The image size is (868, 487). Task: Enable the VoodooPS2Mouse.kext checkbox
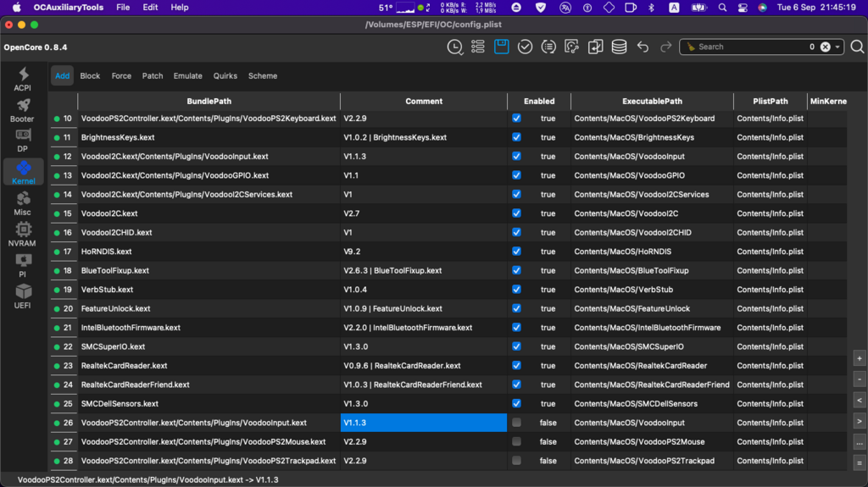[x=516, y=442]
